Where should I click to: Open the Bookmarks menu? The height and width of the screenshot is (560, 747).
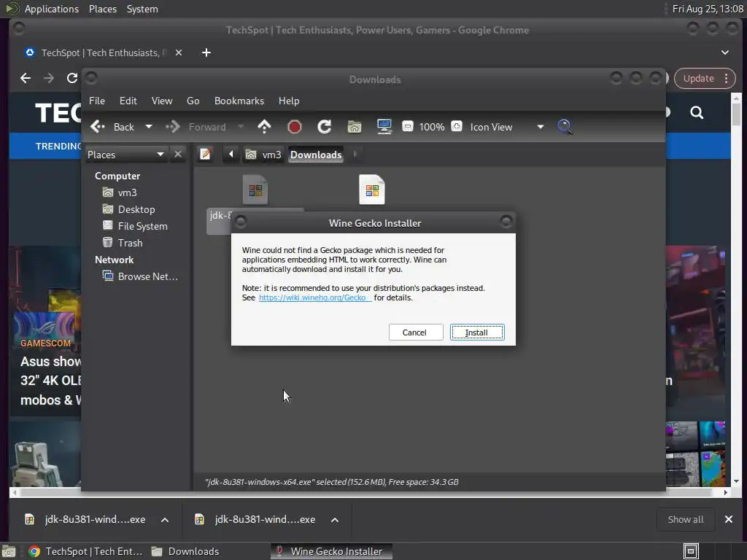tap(239, 101)
